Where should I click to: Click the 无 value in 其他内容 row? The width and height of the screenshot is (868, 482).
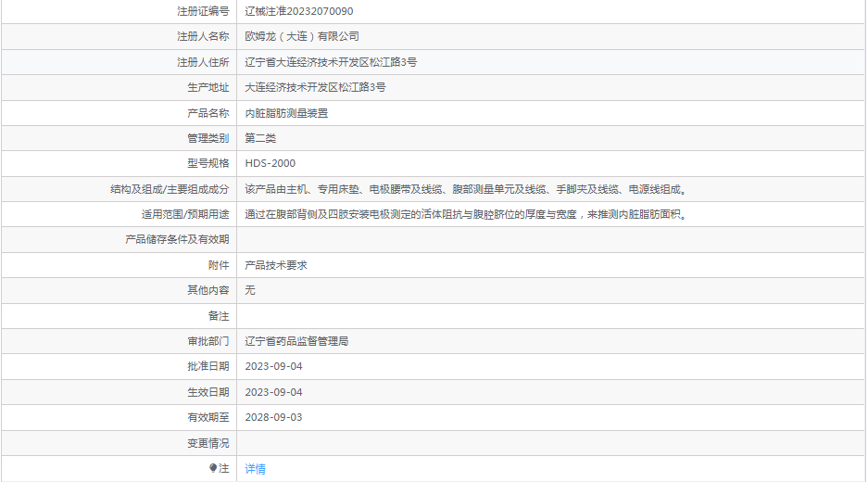tap(250, 290)
